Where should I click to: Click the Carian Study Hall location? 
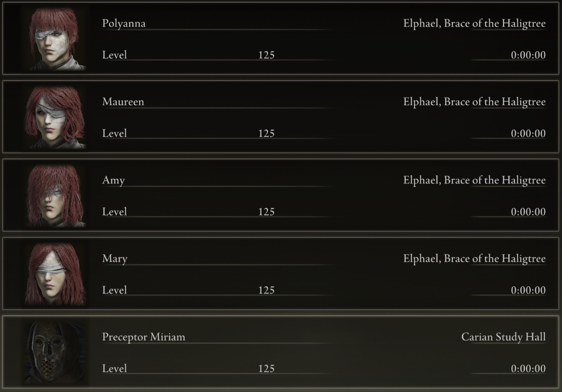503,337
